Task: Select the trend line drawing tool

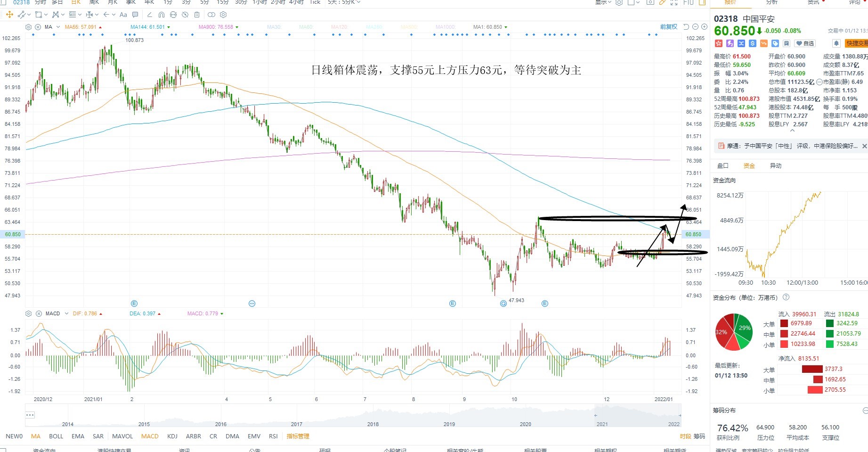Action: pos(22,15)
